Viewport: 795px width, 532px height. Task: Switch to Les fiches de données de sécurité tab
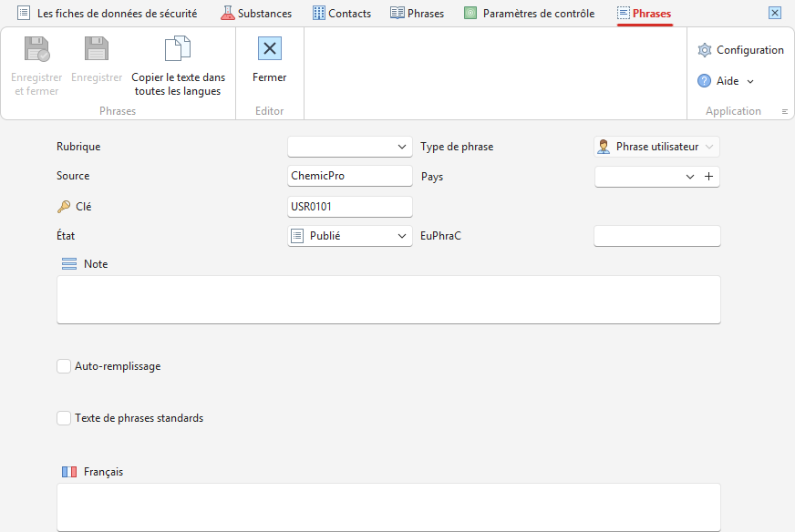(x=107, y=13)
